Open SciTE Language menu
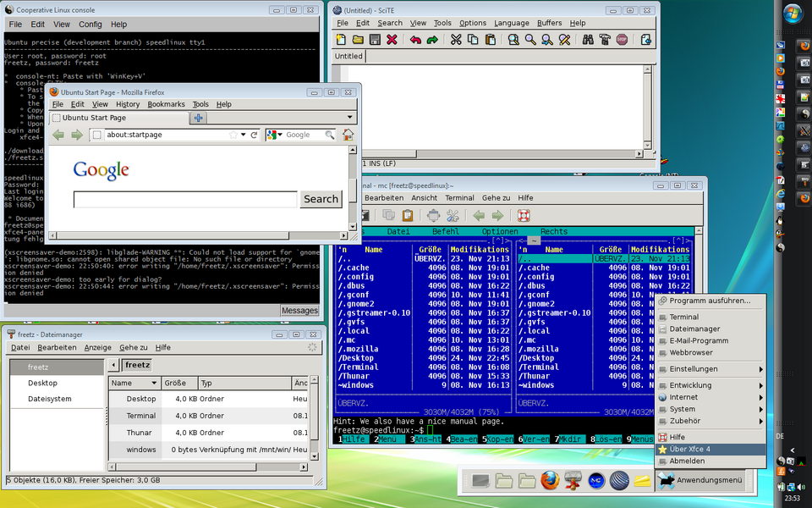 click(511, 23)
